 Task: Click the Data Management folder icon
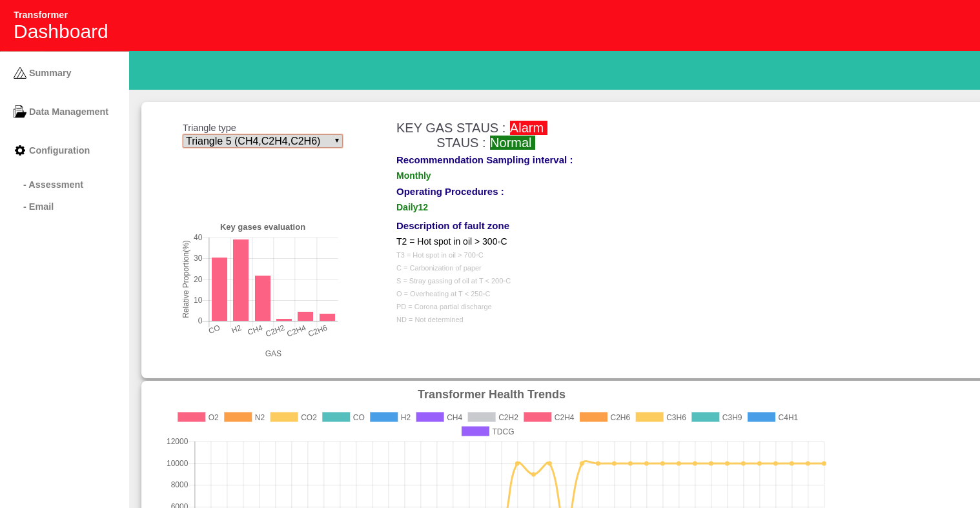20,112
